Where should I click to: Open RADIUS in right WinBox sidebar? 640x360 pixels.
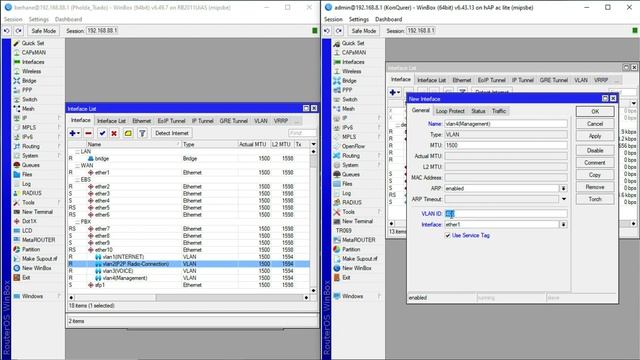[352, 203]
